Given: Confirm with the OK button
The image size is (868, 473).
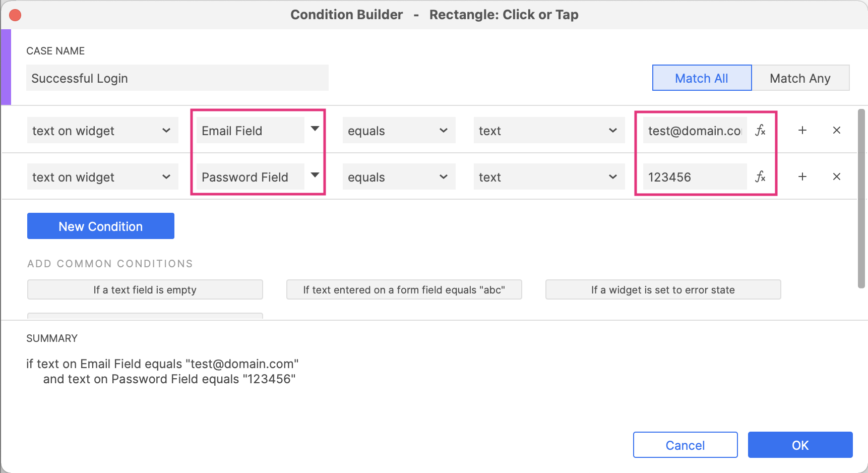Looking at the screenshot, I should coord(800,445).
